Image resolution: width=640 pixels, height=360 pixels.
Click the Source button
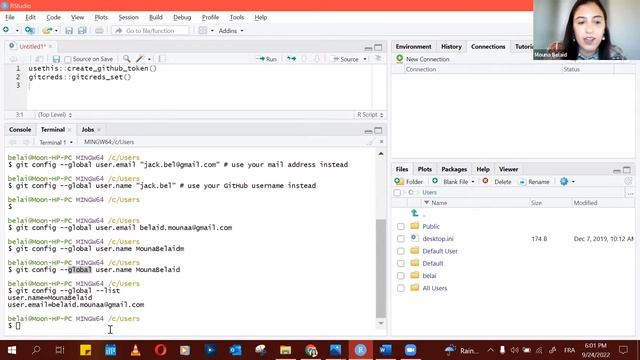(x=345, y=59)
